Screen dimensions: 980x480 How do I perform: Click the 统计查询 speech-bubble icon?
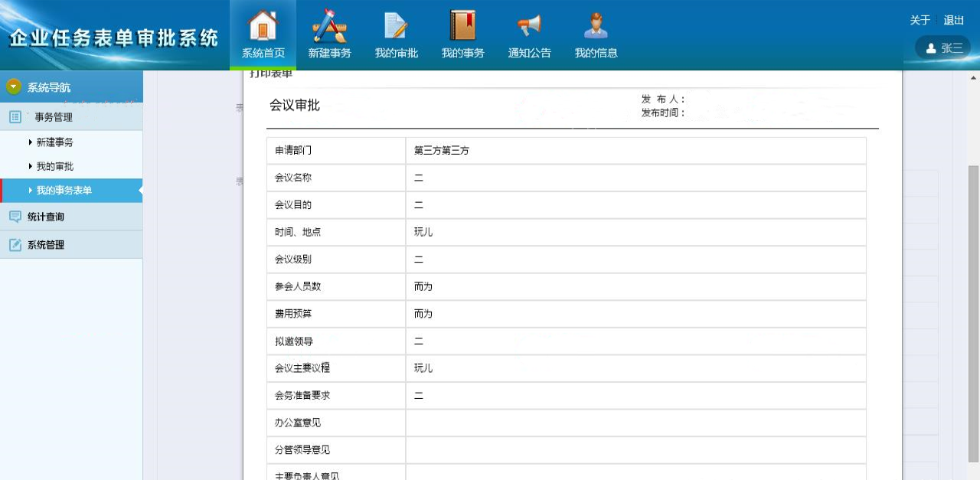point(15,217)
